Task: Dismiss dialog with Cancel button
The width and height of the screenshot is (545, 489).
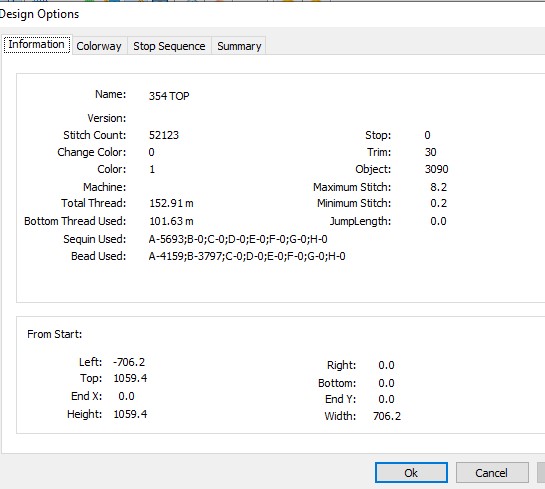Action: click(492, 473)
